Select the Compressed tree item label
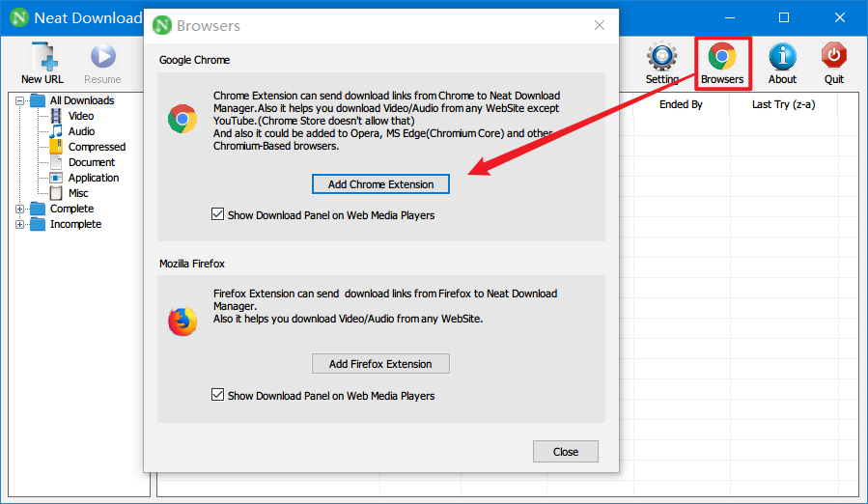Viewport: 868px width, 504px height. pos(97,147)
